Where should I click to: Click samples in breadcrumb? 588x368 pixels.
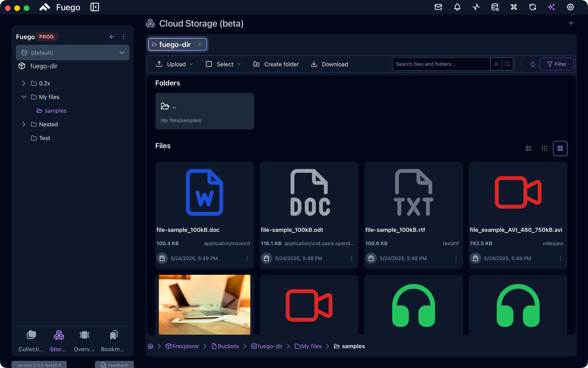(349, 346)
